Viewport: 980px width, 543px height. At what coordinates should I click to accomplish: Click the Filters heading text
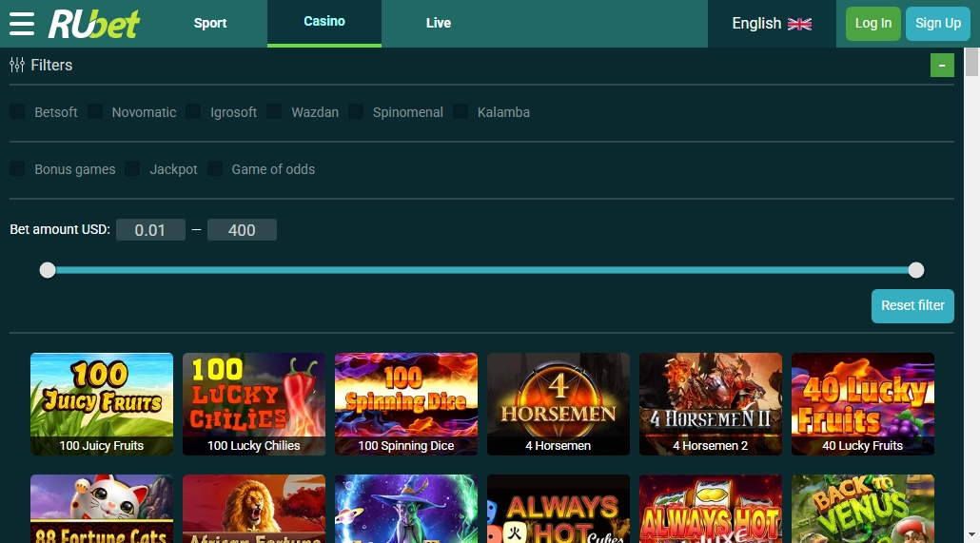[x=52, y=65]
